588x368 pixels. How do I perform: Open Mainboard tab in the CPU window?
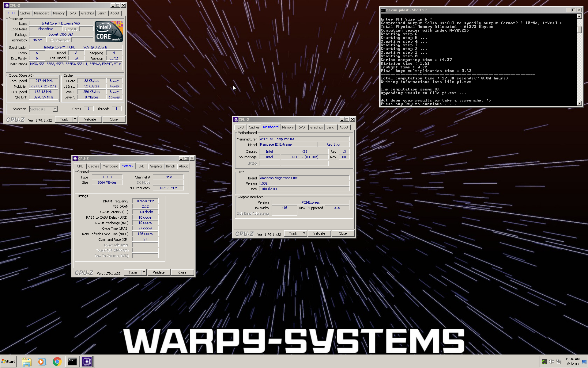pyautogui.click(x=42, y=13)
